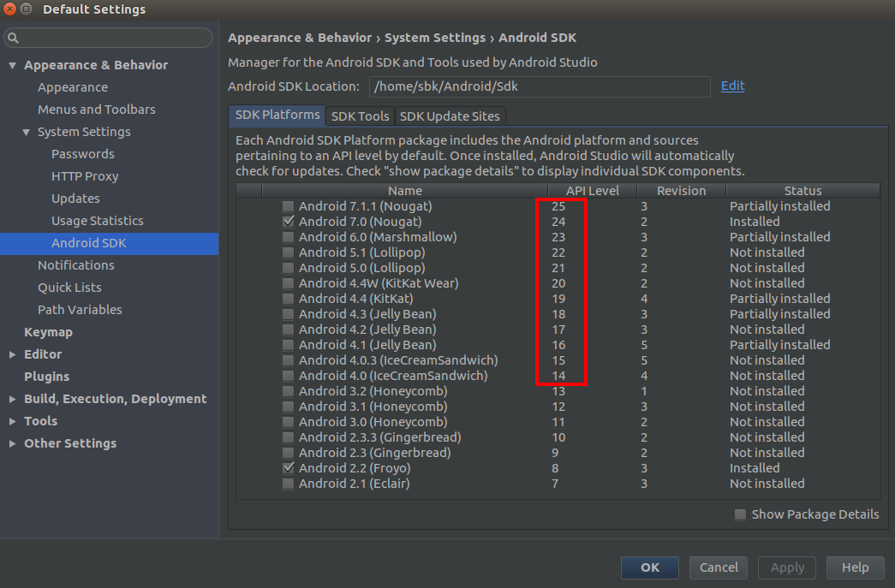Click Edit link for SDK location
895x588 pixels.
pyautogui.click(x=732, y=86)
